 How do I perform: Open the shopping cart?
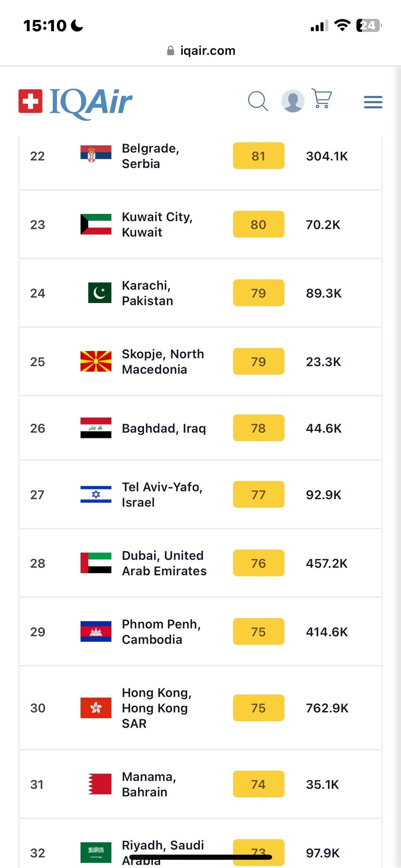pos(322,98)
